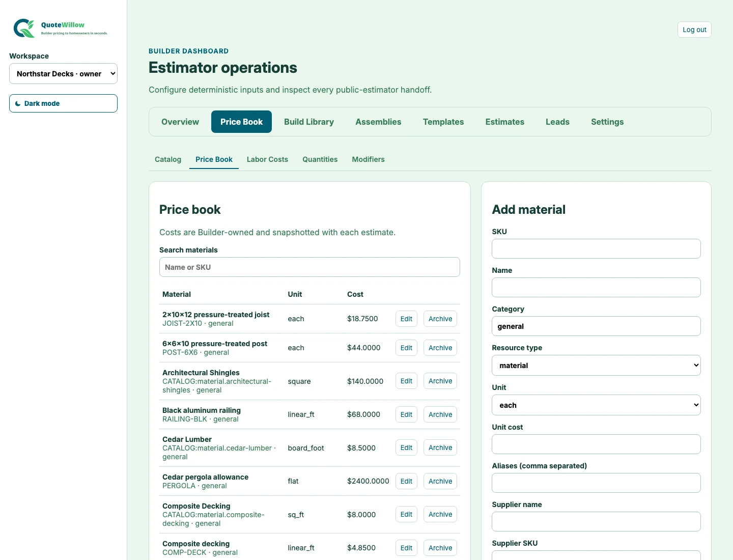733x560 pixels.
Task: Select the Estimates tab
Action: pos(505,122)
